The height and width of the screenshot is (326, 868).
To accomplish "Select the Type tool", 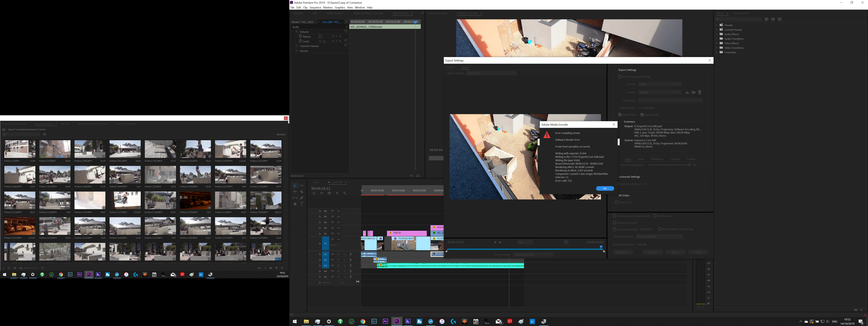I will coord(302,204).
